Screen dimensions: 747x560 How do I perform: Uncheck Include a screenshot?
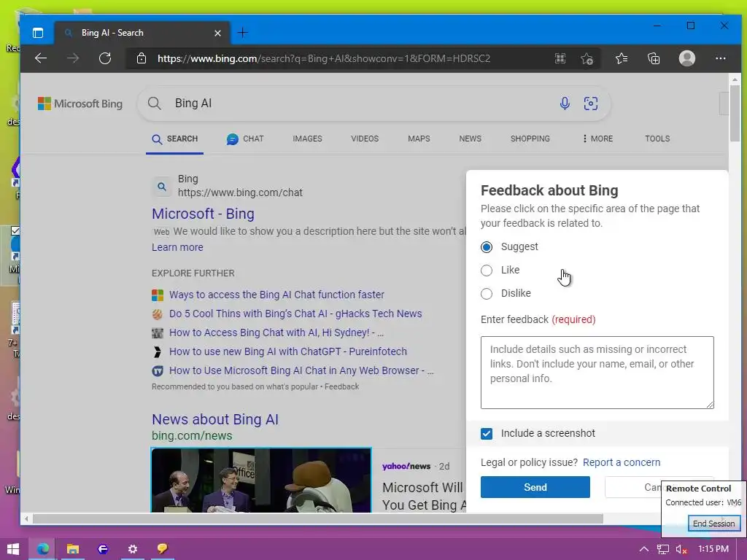click(x=487, y=433)
